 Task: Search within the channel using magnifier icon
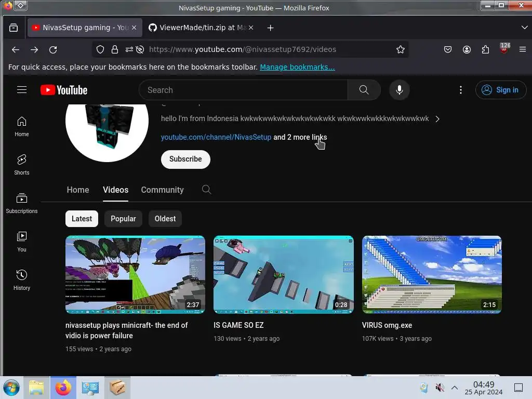(x=206, y=190)
